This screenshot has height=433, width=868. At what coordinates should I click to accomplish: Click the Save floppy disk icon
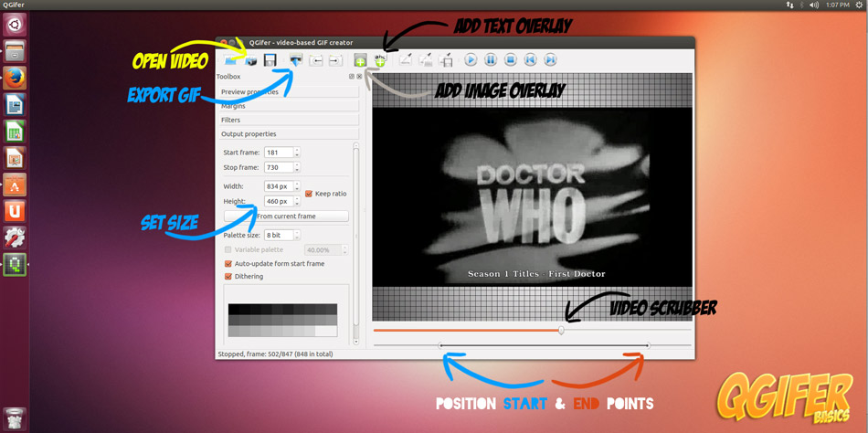coord(270,60)
